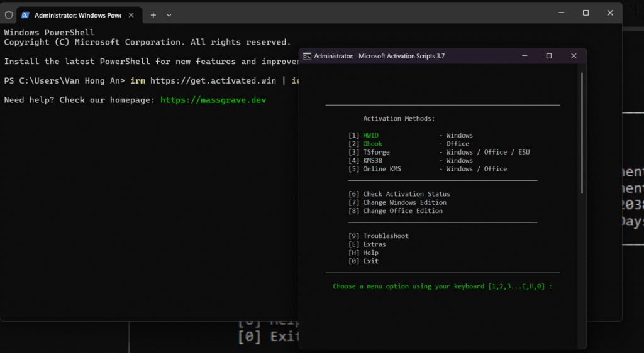Viewport: 644px width, 353px height.
Task: Open the massgrave.dev homepage link
Action: 213,100
